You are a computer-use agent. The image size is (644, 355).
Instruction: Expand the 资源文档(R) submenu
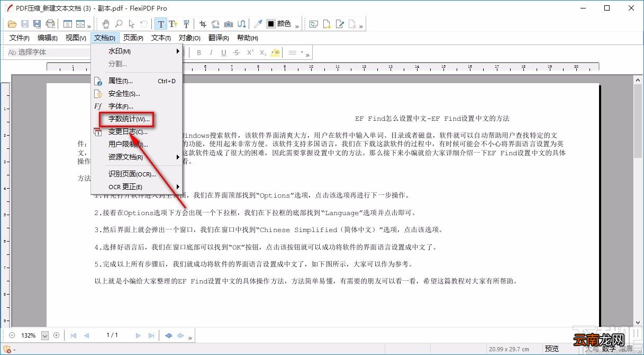point(137,157)
